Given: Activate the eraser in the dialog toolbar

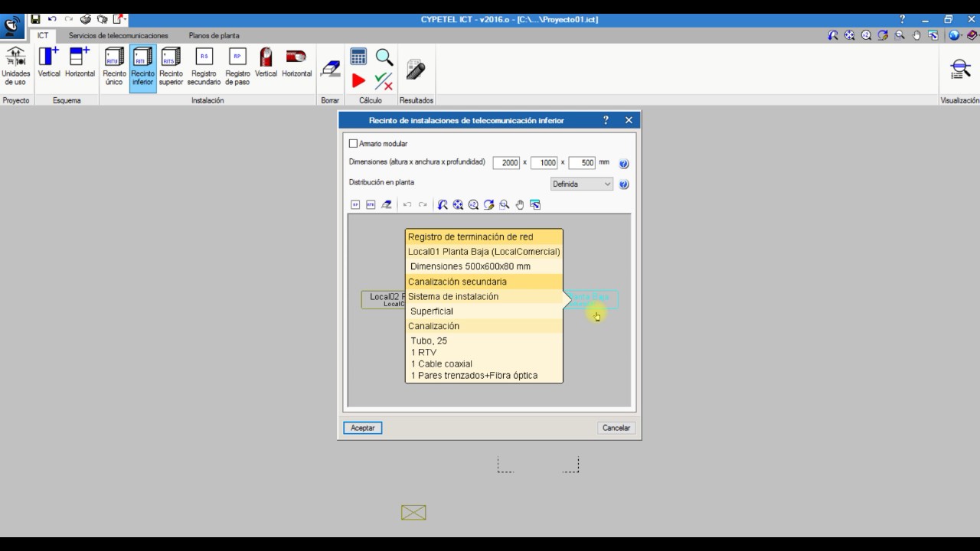Looking at the screenshot, I should 387,204.
